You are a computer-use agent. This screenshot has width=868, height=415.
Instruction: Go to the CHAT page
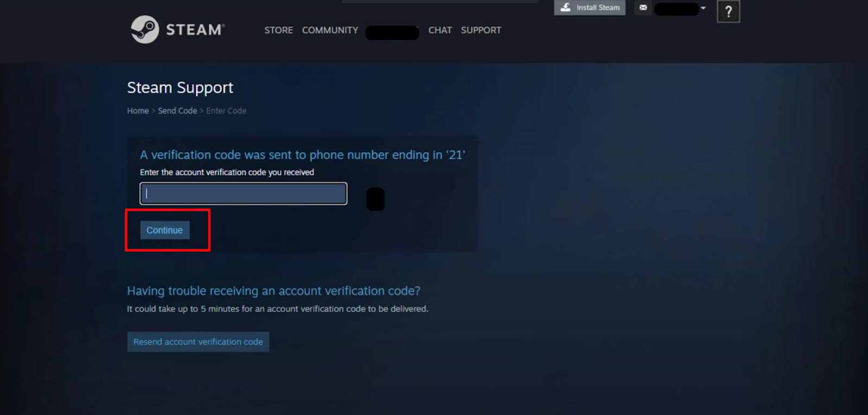440,30
